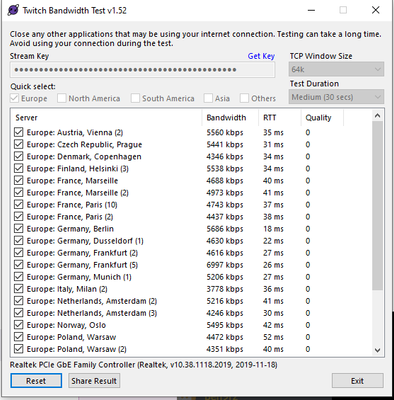Uncheck the Germany, Berlin server

(x=19, y=229)
